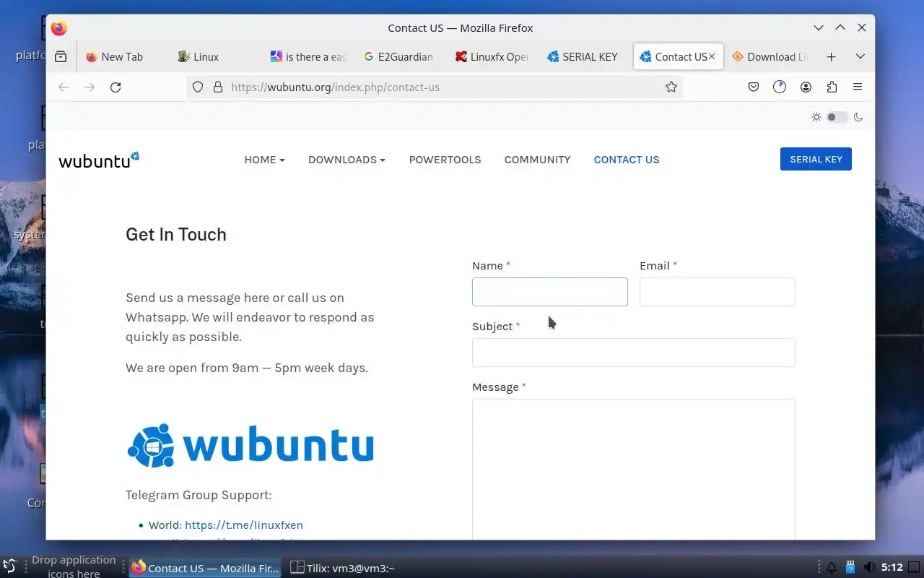Go back to previous page
The image size is (924, 578).
[x=64, y=87]
